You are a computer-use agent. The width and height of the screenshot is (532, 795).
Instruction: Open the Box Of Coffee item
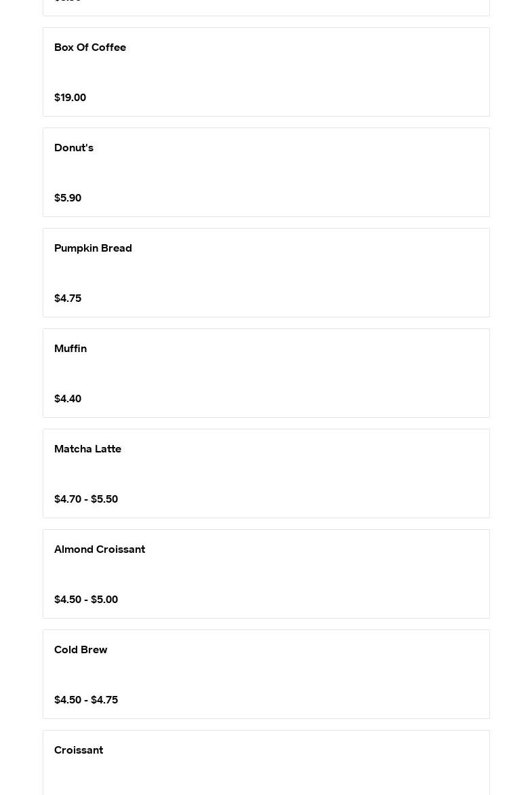(x=266, y=72)
